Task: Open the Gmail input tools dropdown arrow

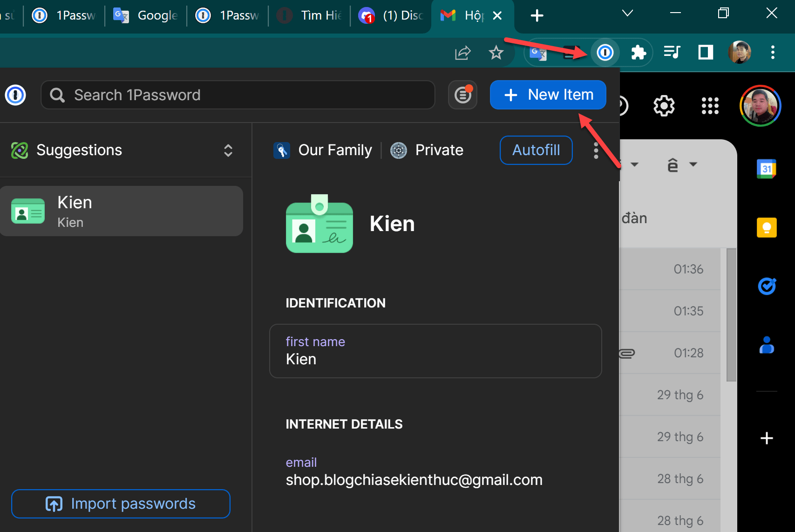Action: [693, 164]
